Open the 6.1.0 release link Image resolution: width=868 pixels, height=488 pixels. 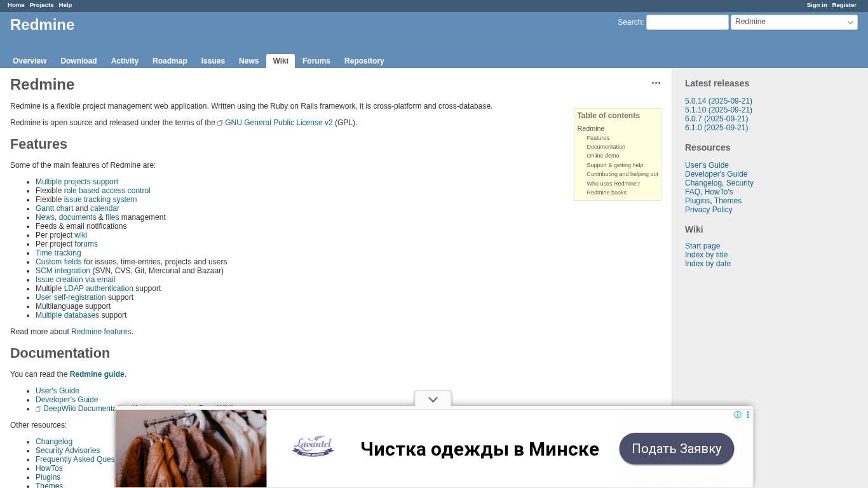(x=716, y=128)
